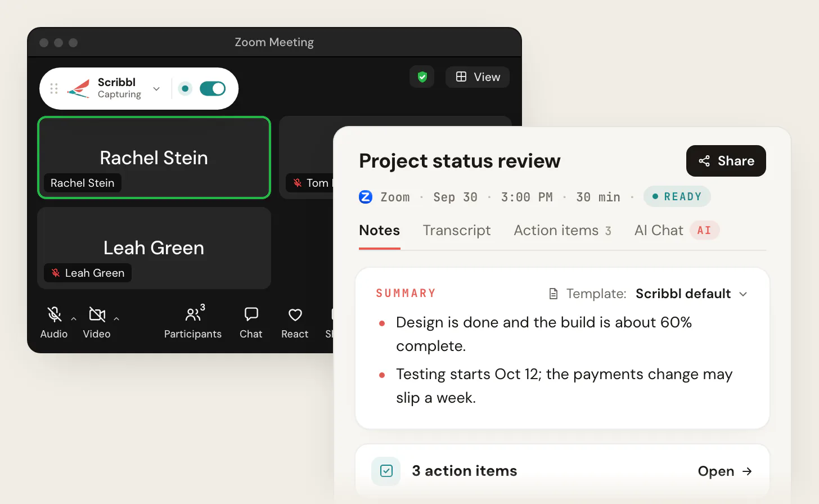
Task: Open the React heart menu
Action: pyautogui.click(x=295, y=322)
